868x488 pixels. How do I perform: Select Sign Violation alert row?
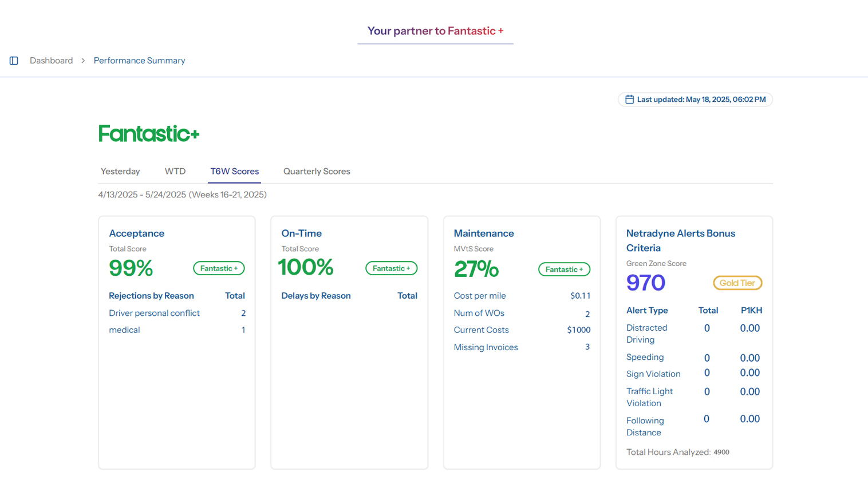[694, 374]
